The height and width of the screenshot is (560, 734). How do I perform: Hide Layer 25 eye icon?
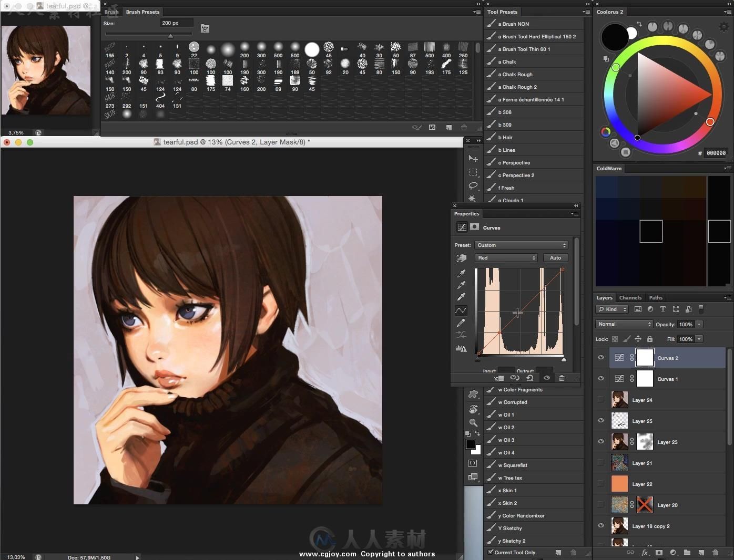coord(601,421)
